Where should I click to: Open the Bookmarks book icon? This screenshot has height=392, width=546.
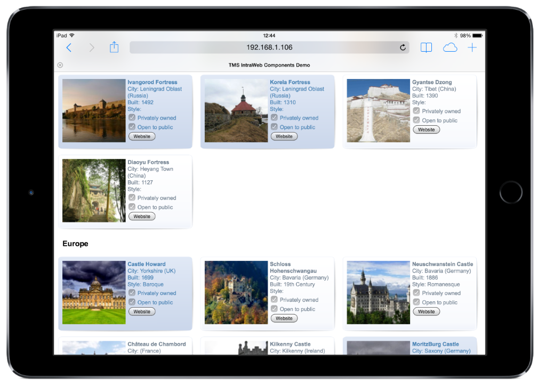(x=426, y=48)
